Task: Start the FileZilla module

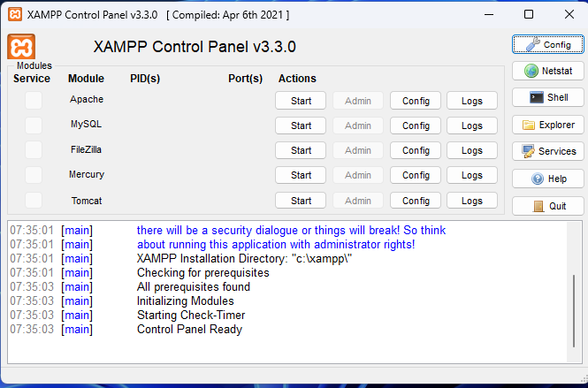Action: pos(301,150)
